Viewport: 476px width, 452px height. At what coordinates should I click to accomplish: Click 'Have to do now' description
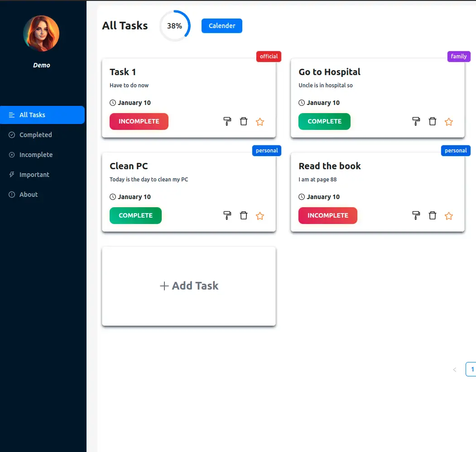click(129, 85)
